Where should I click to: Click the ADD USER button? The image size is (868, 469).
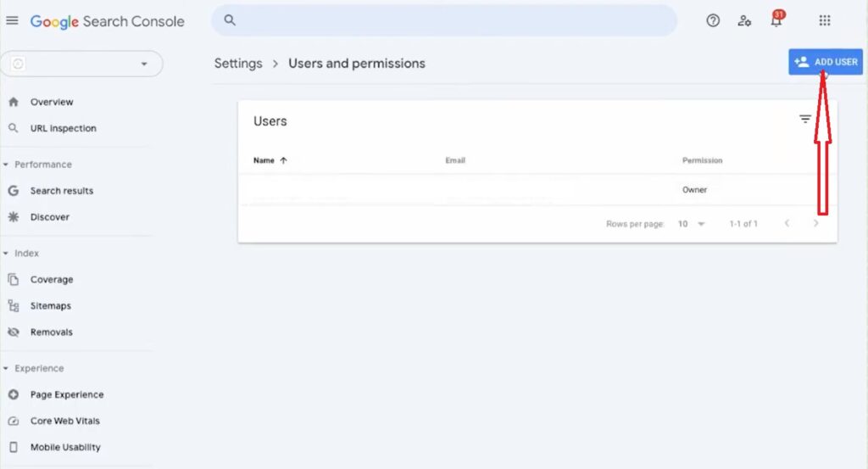tap(826, 62)
